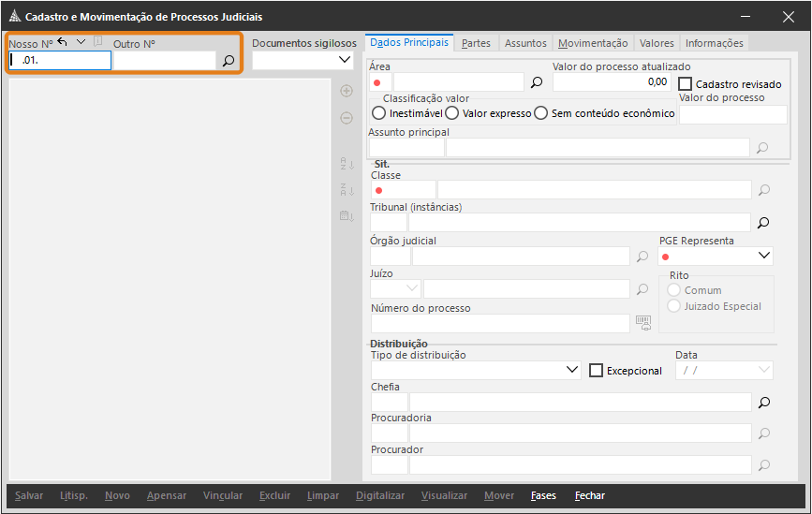
Task: Click the Fases button
Action: [x=543, y=495]
